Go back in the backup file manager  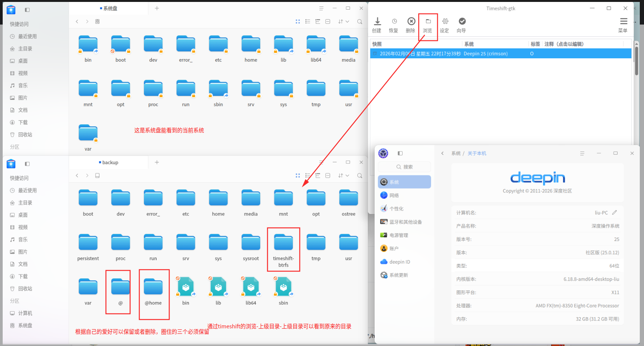(x=77, y=176)
